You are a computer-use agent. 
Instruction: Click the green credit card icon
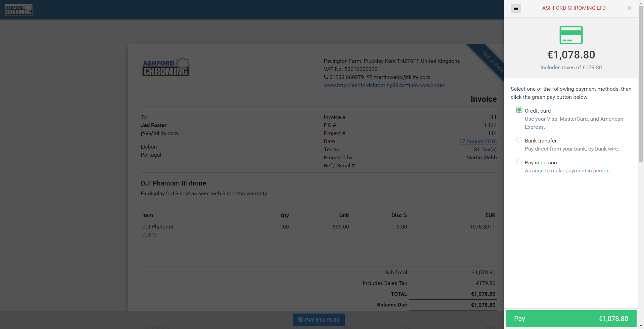[x=571, y=35]
